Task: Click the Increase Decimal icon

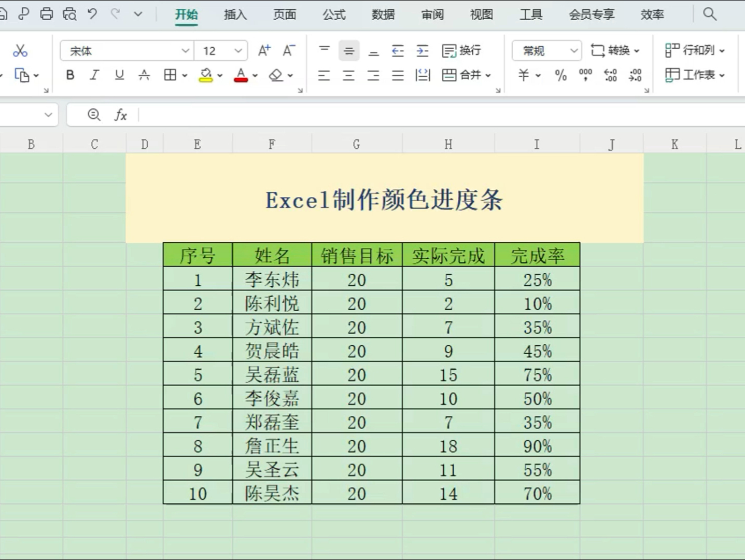Action: click(x=610, y=75)
